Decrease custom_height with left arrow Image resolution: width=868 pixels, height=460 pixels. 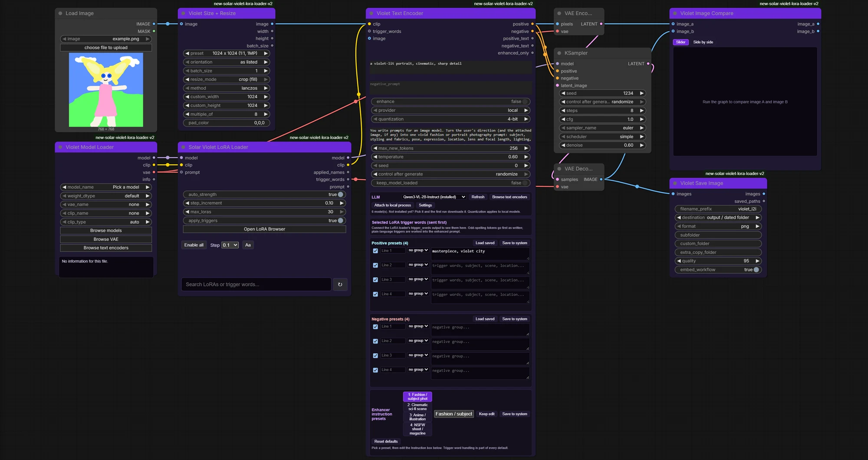187,106
